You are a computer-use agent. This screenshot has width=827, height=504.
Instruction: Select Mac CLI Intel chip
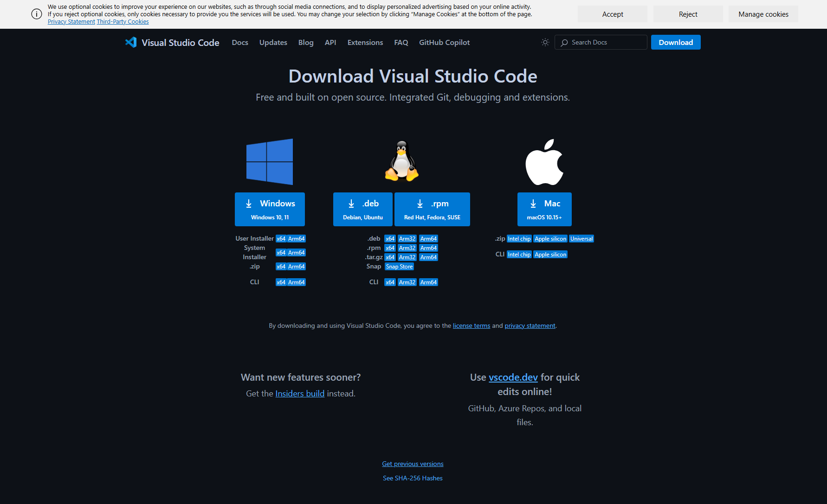click(519, 255)
